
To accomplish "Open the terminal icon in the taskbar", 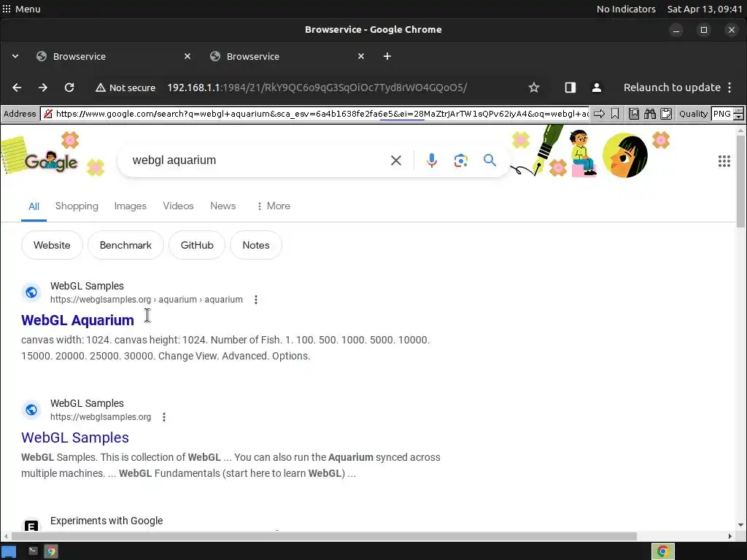I will click(x=33, y=551).
